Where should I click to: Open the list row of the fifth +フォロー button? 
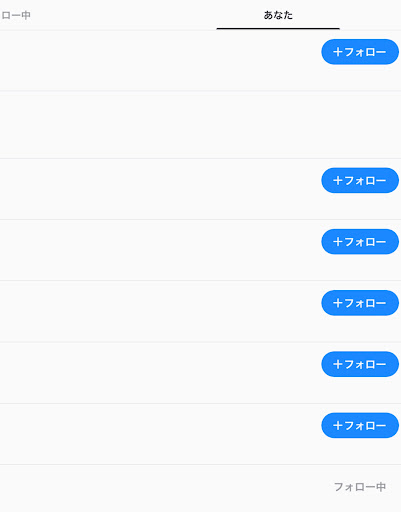point(200,373)
